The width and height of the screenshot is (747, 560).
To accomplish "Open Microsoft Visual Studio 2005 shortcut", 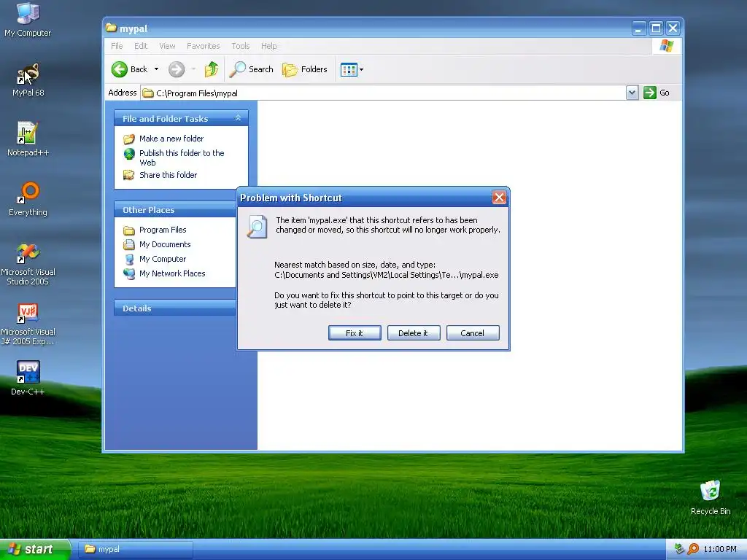I will (28, 264).
